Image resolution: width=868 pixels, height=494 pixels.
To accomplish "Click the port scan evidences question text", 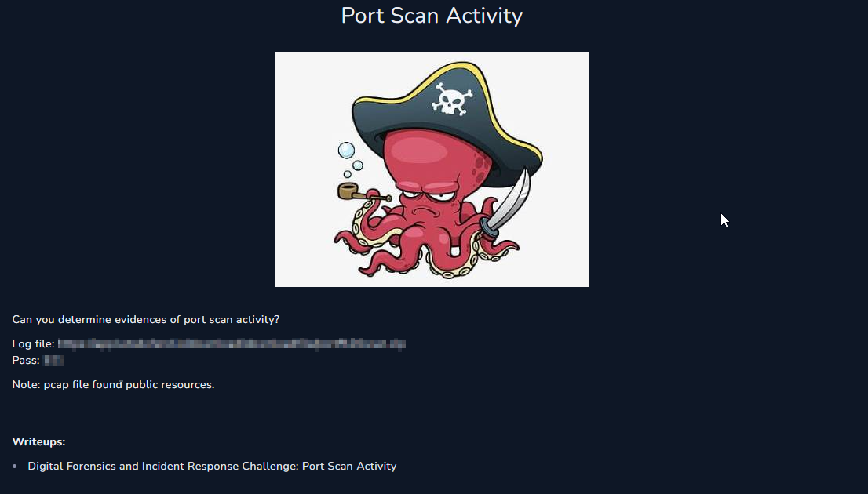I will pyautogui.click(x=146, y=319).
